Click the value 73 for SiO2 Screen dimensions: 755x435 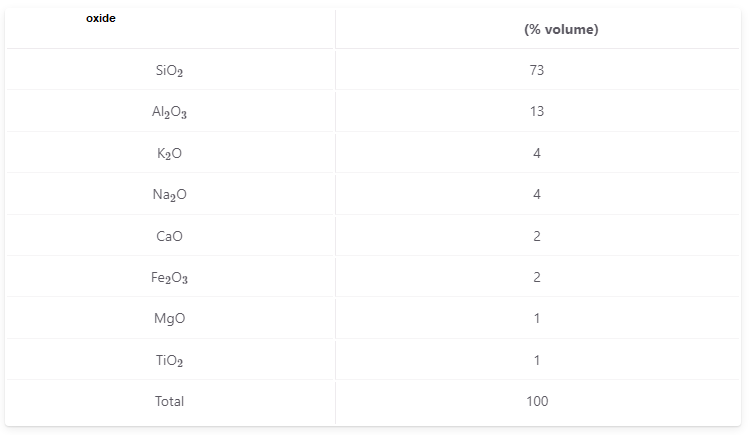pos(537,70)
